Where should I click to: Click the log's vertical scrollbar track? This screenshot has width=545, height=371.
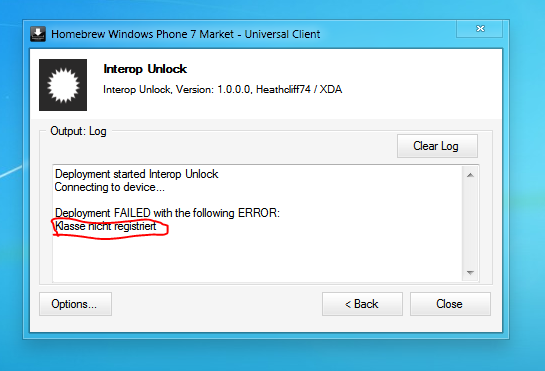click(x=470, y=224)
